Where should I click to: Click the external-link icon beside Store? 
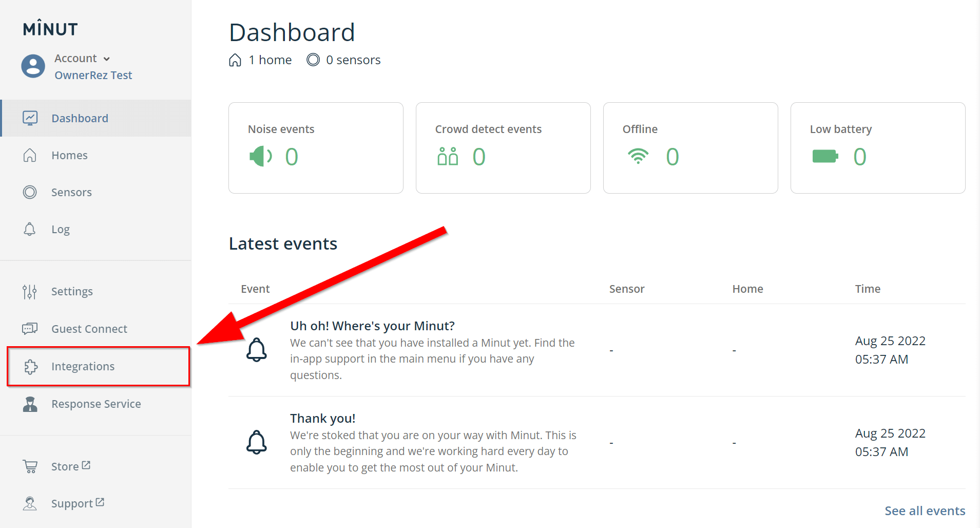click(86, 465)
